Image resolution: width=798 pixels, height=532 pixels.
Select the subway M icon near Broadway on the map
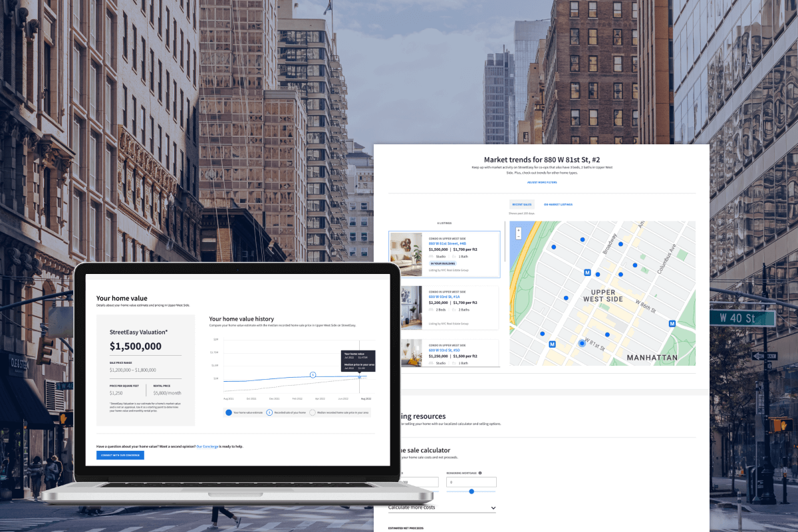click(x=587, y=272)
